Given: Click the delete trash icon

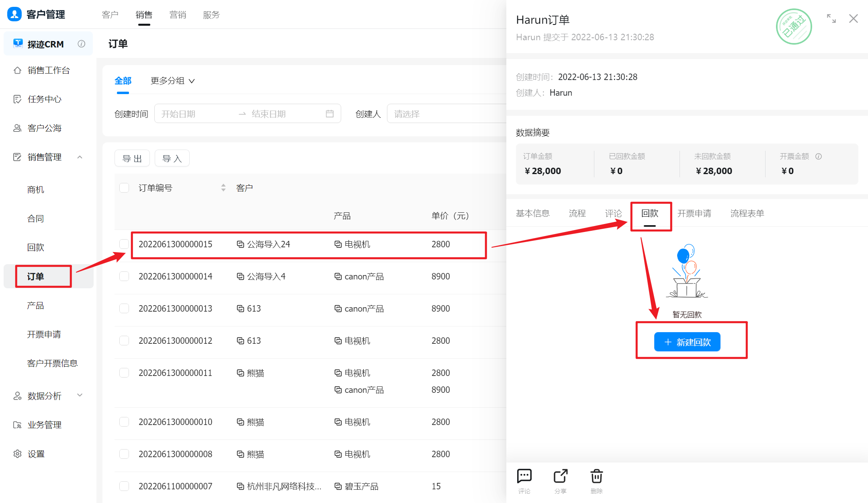Looking at the screenshot, I should (x=596, y=476).
